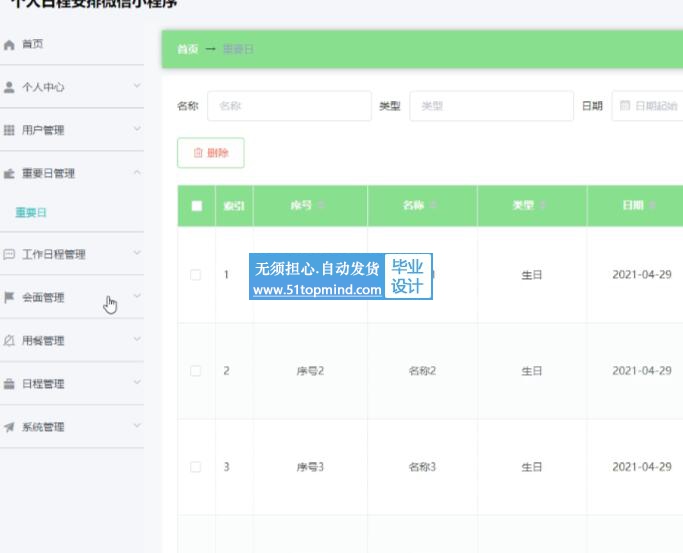Click the icon beside 用餐管理
This screenshot has height=553, width=683.
(x=10, y=341)
